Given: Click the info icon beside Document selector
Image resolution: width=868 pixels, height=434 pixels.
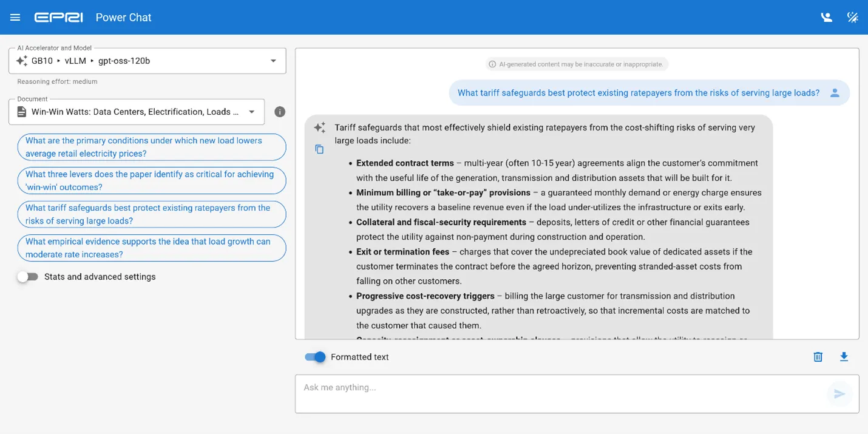Looking at the screenshot, I should coord(279,112).
